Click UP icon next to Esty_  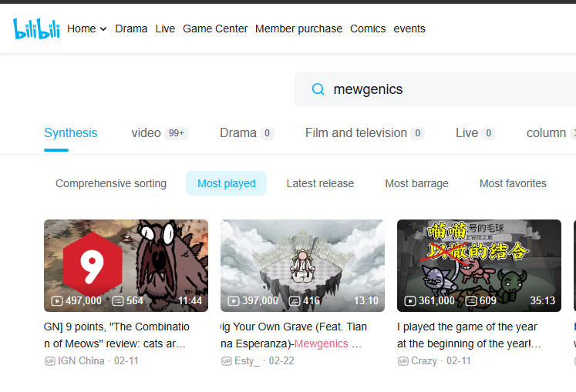click(x=226, y=361)
